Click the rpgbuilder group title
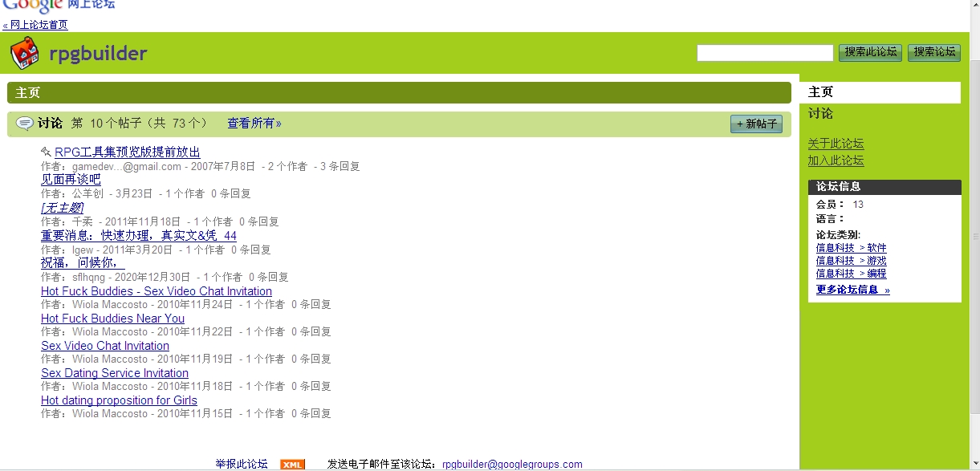 (98, 54)
